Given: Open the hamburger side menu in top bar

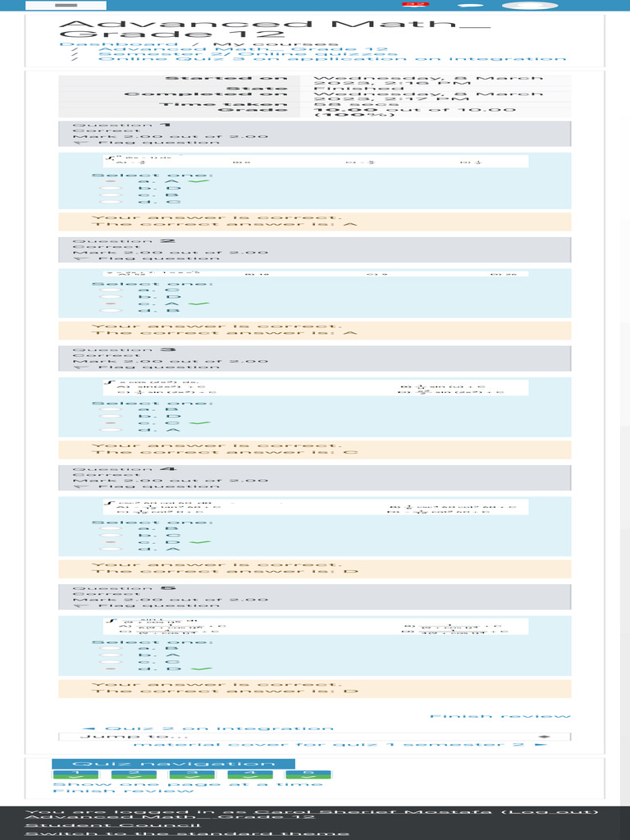Looking at the screenshot, I should tap(66, 6).
